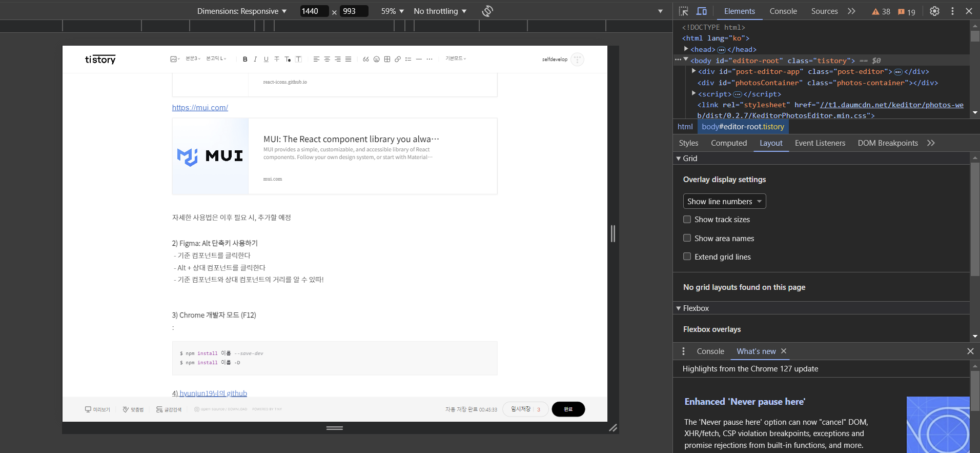
Task: Insert a blockquote
Action: 366,59
